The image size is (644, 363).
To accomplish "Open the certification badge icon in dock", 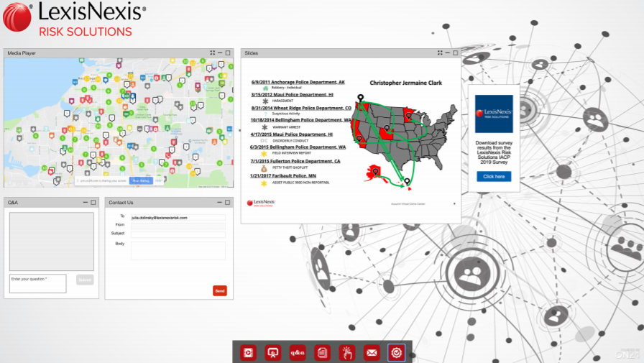I will pos(396,352).
